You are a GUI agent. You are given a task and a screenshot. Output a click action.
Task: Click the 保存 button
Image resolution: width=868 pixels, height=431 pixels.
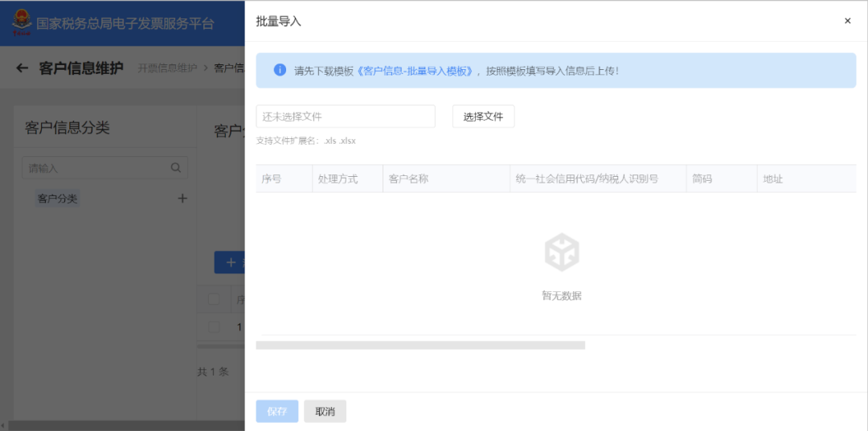[277, 412]
